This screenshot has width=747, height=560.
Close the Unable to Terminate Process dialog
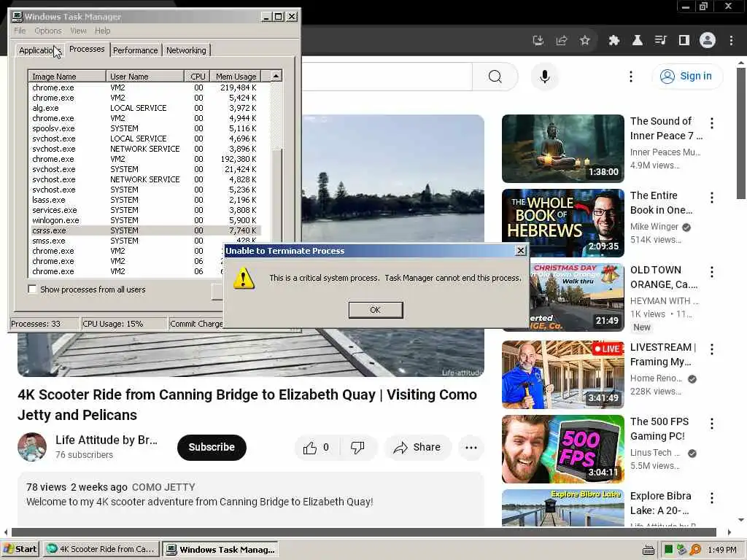[521, 251]
